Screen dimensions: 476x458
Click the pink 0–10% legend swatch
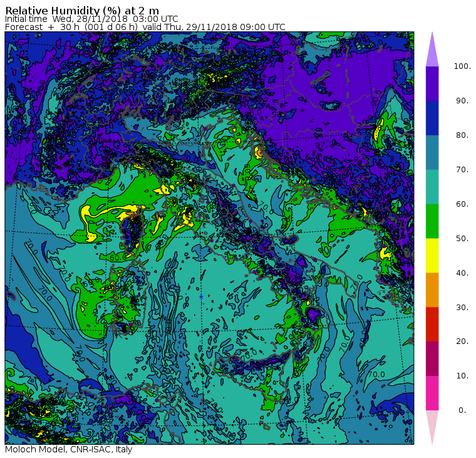432,393
